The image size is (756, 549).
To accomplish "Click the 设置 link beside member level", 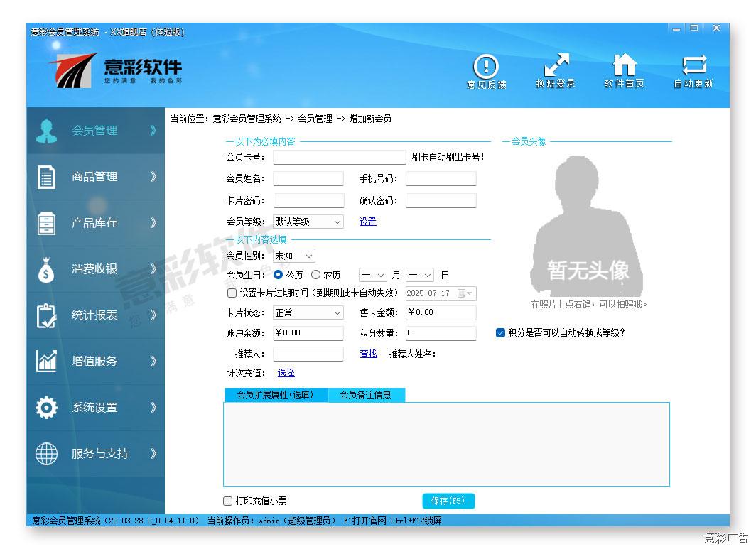I will (367, 222).
